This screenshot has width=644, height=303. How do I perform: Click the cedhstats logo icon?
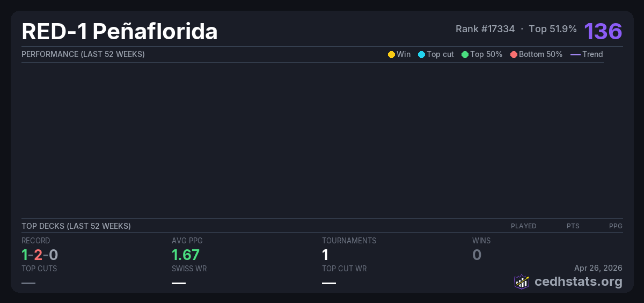tap(522, 282)
